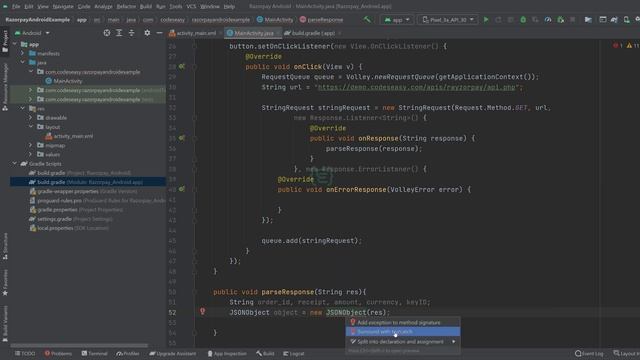
Task: Hide the Project panel with minus icon
Action: (x=159, y=33)
